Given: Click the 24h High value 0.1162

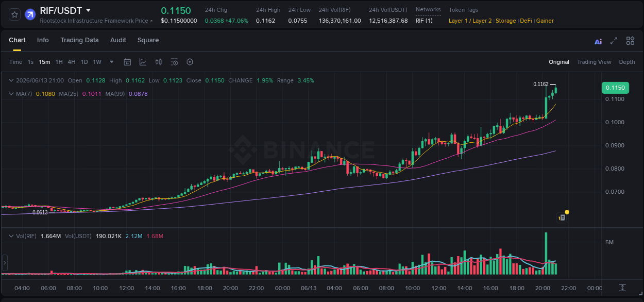Looking at the screenshot, I should [265, 21].
